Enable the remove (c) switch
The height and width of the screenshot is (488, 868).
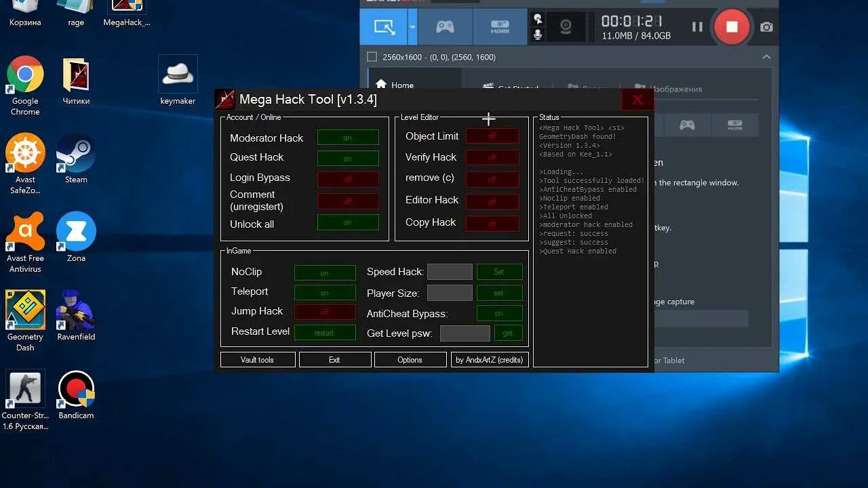point(492,180)
